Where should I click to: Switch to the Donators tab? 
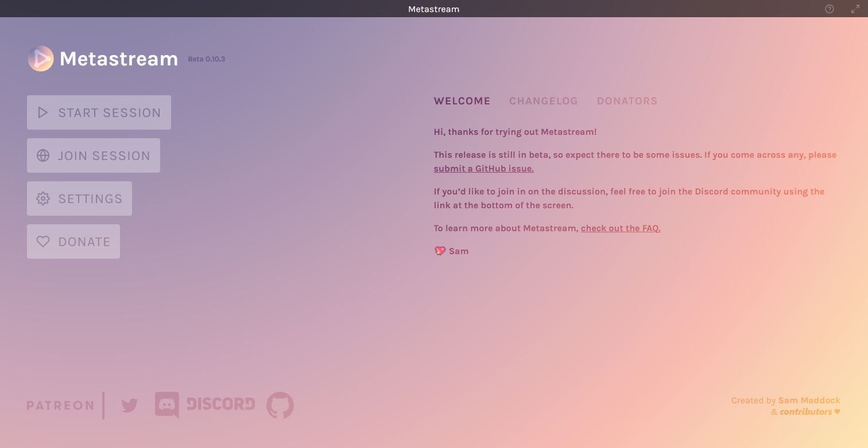(627, 101)
